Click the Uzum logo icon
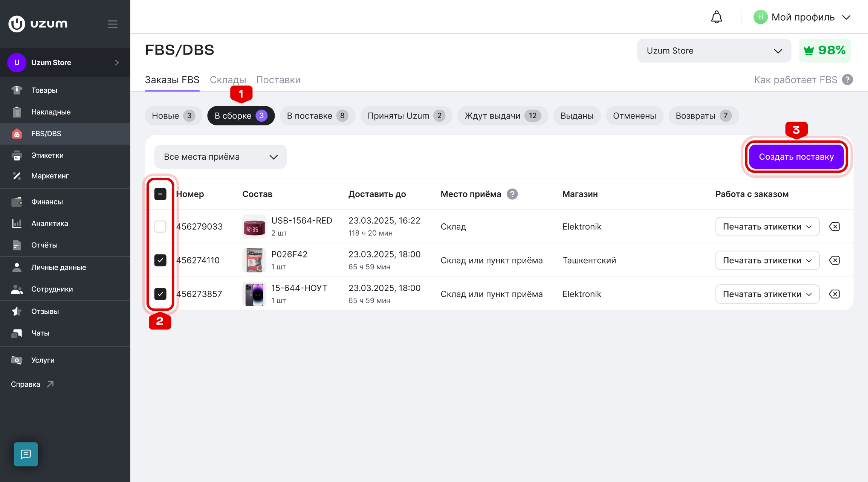Viewport: 868px width, 482px height. pos(17,24)
